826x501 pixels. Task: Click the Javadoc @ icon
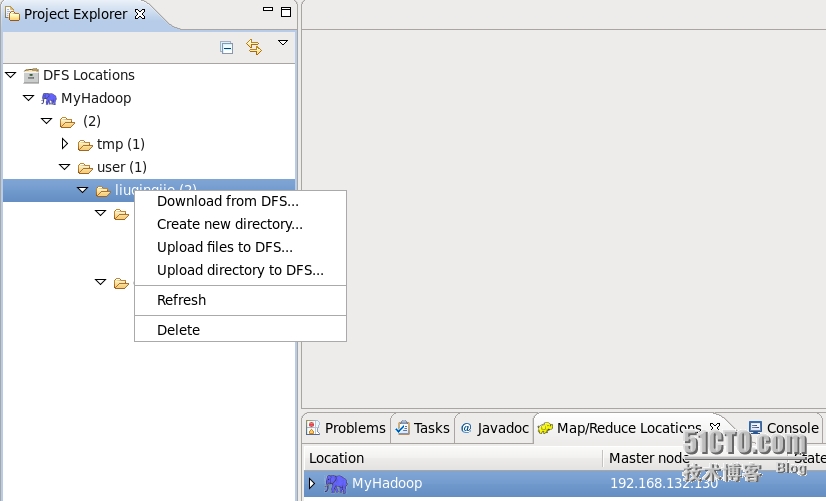tap(466, 428)
